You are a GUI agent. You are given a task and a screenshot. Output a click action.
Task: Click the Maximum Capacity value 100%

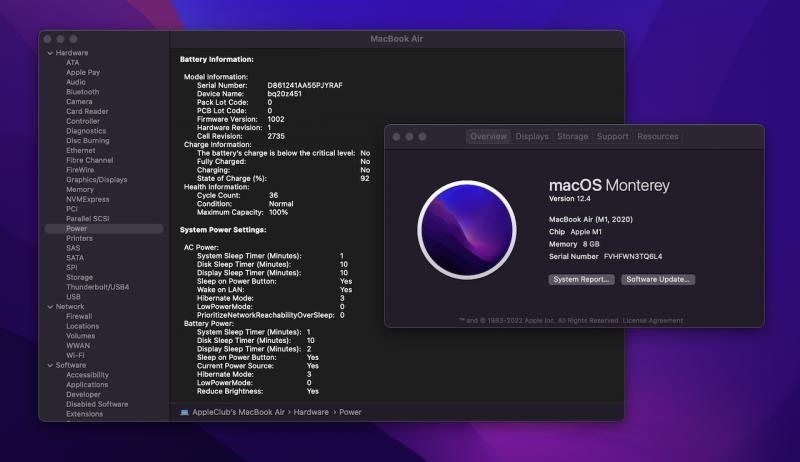278,212
